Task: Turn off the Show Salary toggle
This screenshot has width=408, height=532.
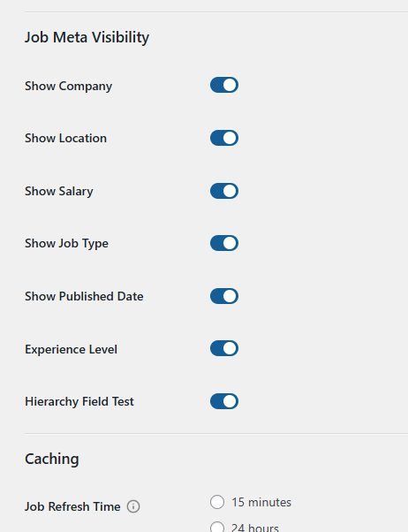Action: [x=224, y=191]
